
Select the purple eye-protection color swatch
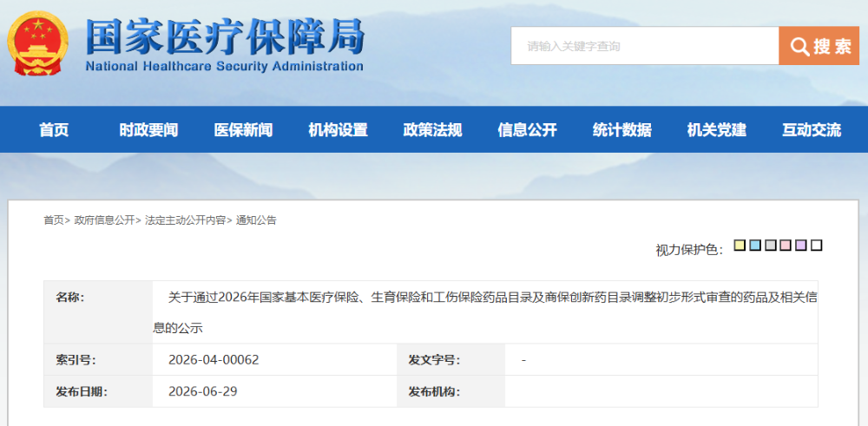tap(800, 245)
